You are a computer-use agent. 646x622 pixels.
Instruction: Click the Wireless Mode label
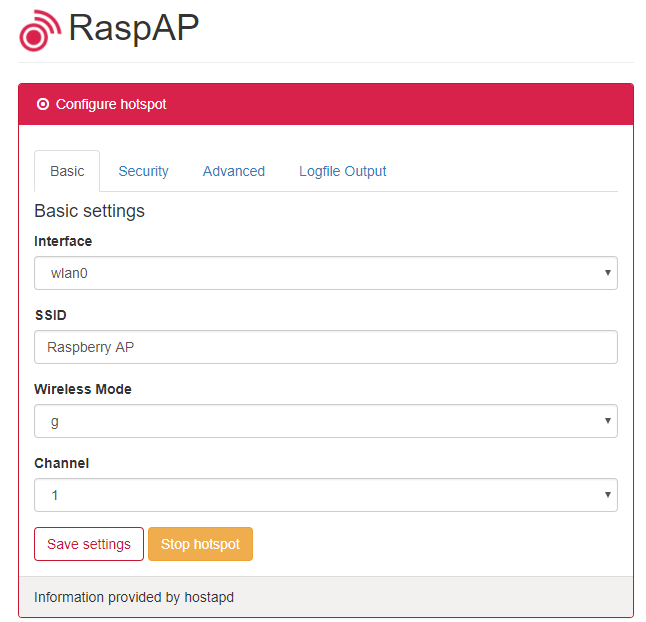pyautogui.click(x=83, y=389)
